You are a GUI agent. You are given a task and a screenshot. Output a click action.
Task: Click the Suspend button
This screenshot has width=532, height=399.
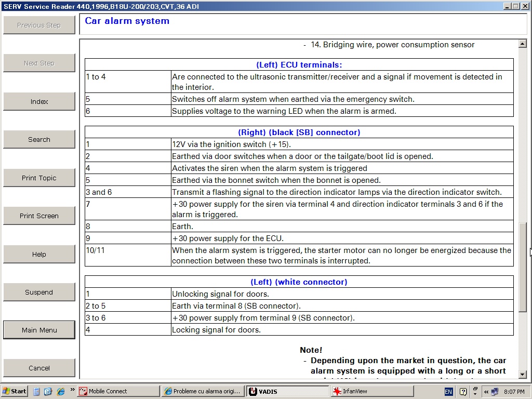[x=39, y=292]
